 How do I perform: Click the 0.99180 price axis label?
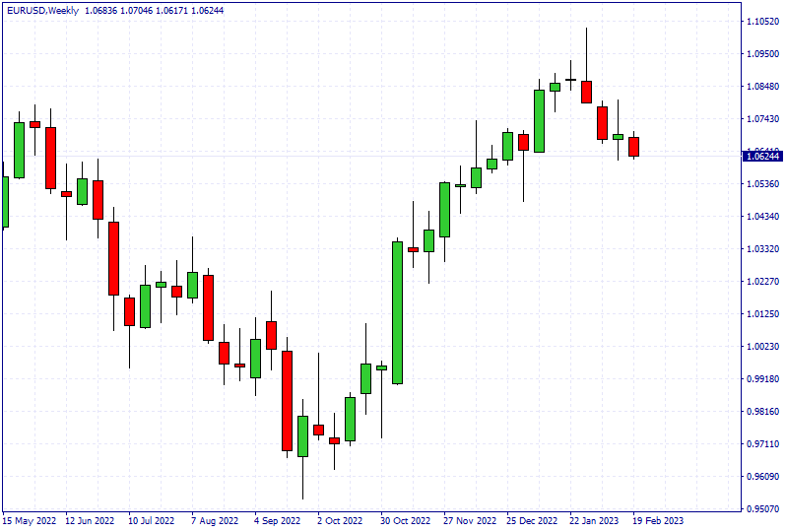(763, 378)
